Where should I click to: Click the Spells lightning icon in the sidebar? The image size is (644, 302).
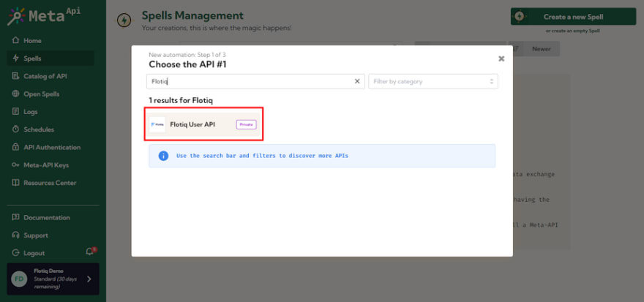click(15, 58)
